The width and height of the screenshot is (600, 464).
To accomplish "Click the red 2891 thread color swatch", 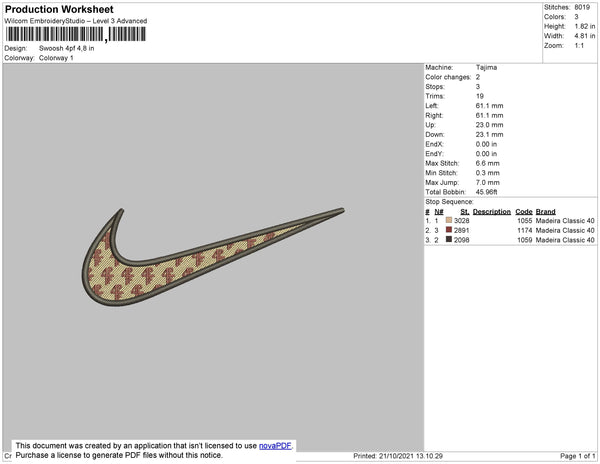I will 449,230.
